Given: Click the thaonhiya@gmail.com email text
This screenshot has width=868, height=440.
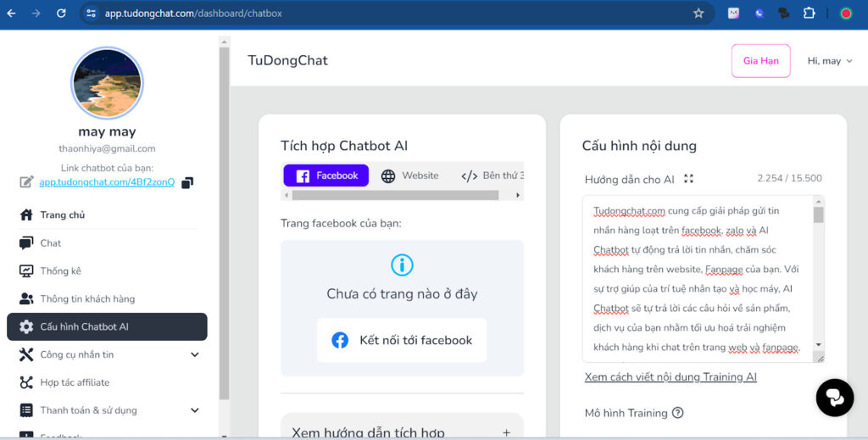Looking at the screenshot, I should point(107,148).
